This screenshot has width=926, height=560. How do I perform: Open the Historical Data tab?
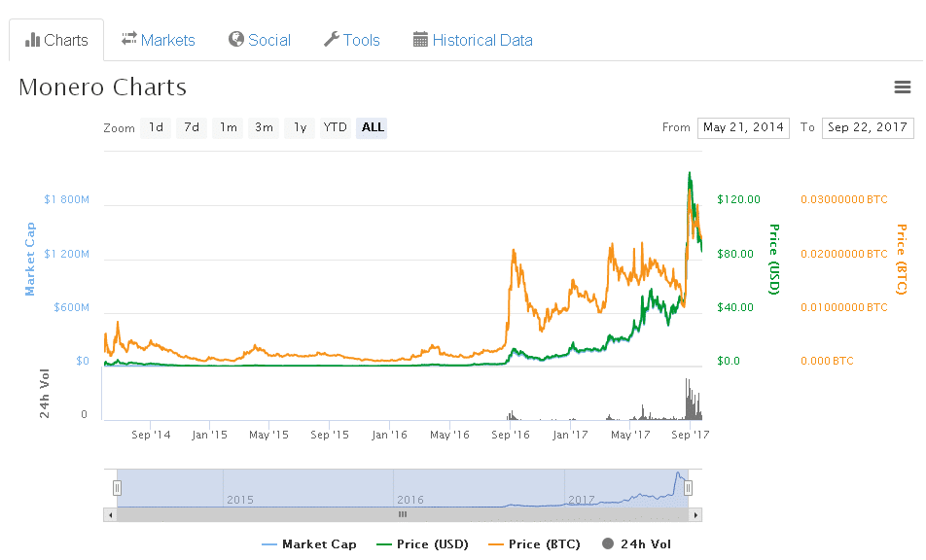click(x=473, y=40)
